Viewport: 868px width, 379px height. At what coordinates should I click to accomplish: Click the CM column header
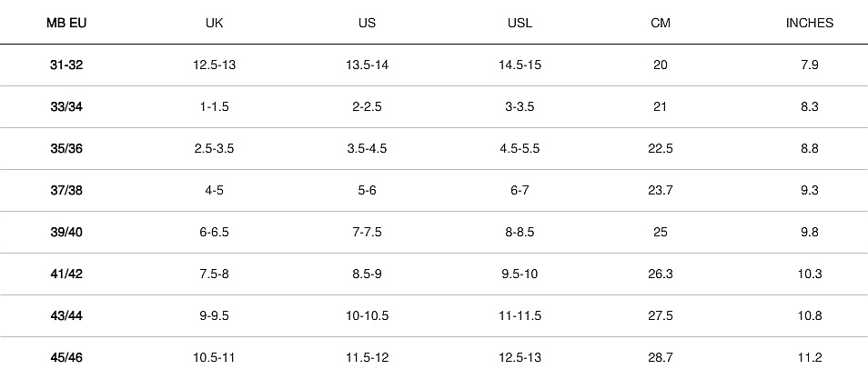pyautogui.click(x=661, y=23)
